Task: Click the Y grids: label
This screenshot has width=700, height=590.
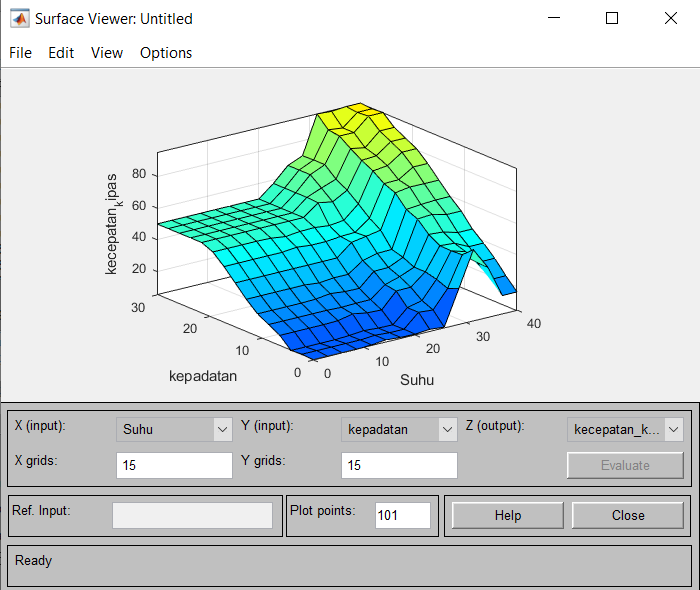Action: click(262, 460)
